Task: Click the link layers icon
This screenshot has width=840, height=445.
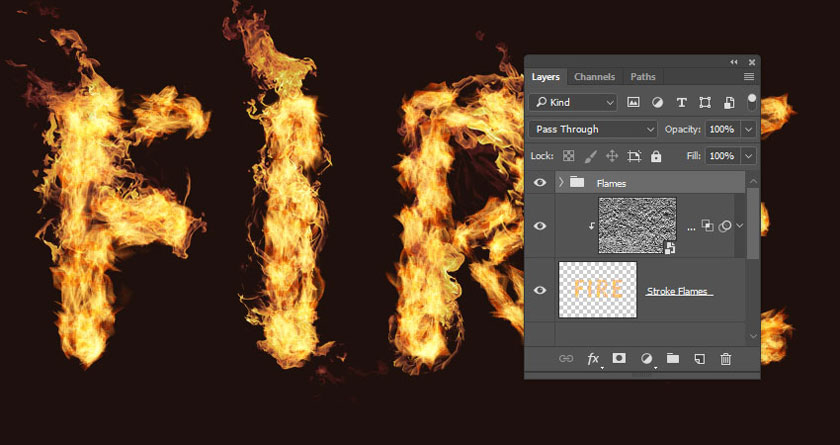Action: pos(566,359)
